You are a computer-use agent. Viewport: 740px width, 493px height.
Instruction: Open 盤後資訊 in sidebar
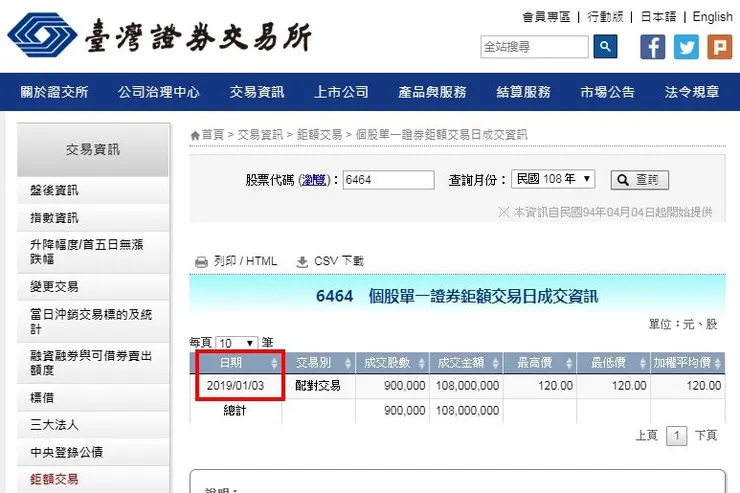pos(93,191)
